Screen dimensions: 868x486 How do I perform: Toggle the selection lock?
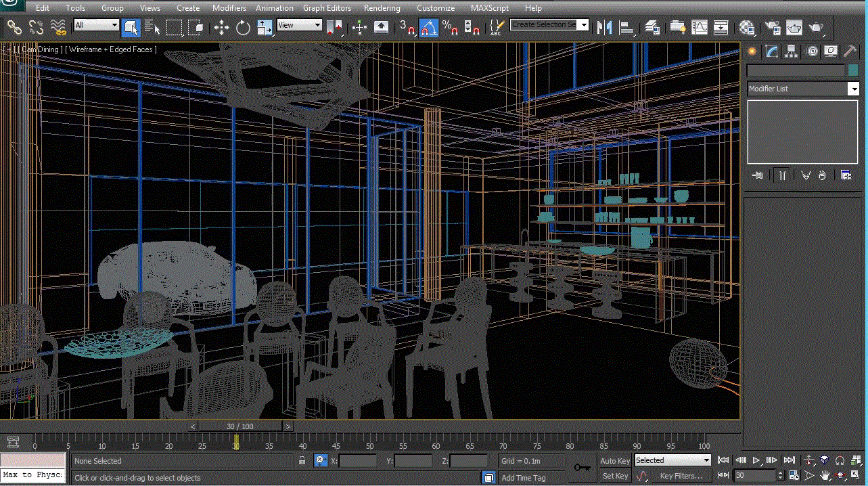(302, 461)
